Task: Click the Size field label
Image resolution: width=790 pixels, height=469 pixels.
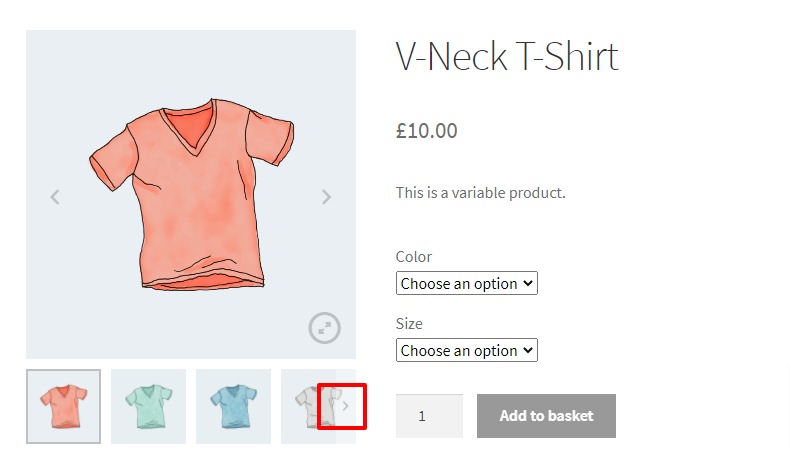Action: coord(409,324)
